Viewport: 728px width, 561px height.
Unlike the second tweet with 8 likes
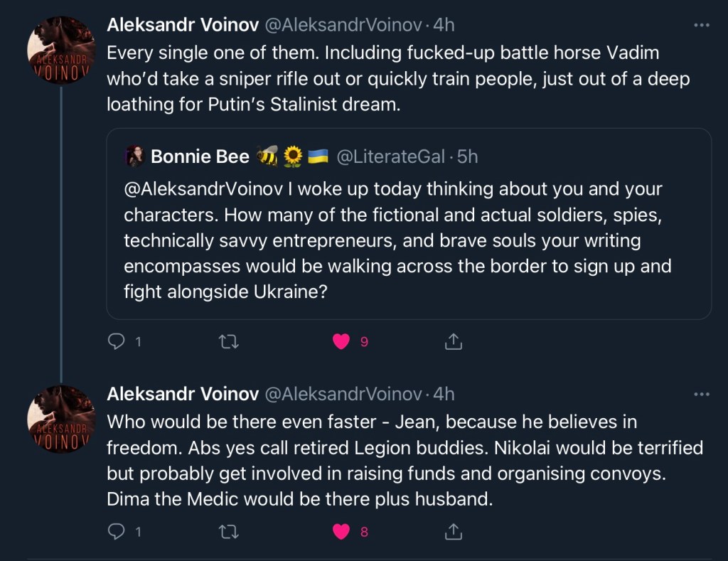coord(342,531)
